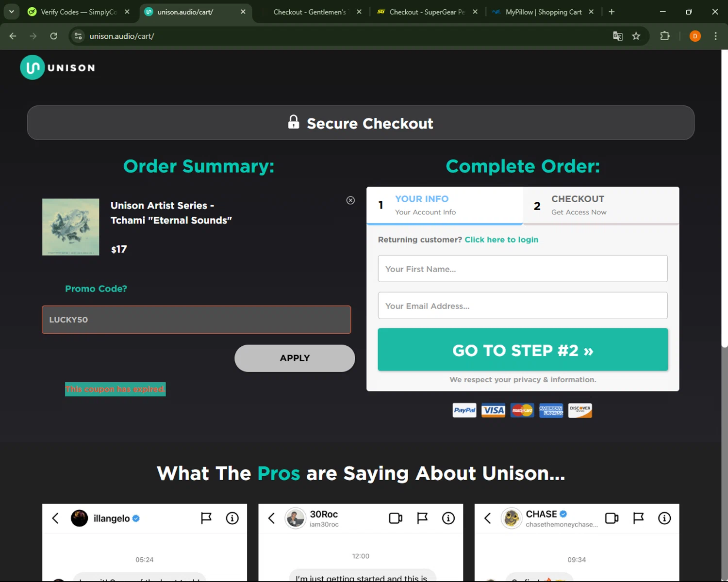The height and width of the screenshot is (582, 728).
Task: Click info icon in illangelo testimonial
Action: click(x=232, y=518)
